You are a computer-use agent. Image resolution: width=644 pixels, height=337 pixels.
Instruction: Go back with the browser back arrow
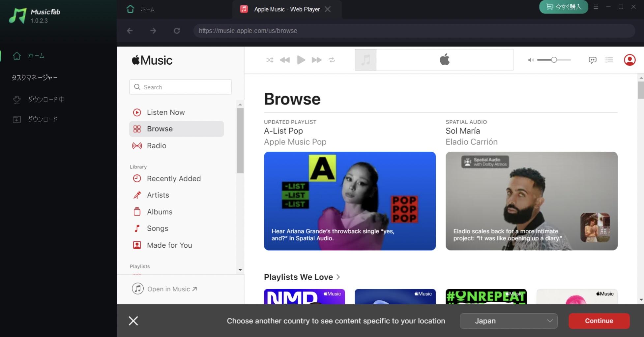[x=130, y=31]
